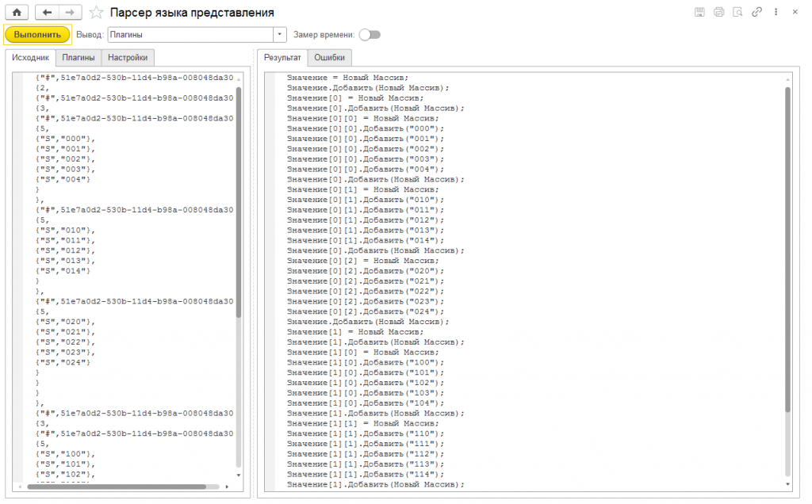
Task: Open the Настройки tab
Action: pyautogui.click(x=128, y=57)
